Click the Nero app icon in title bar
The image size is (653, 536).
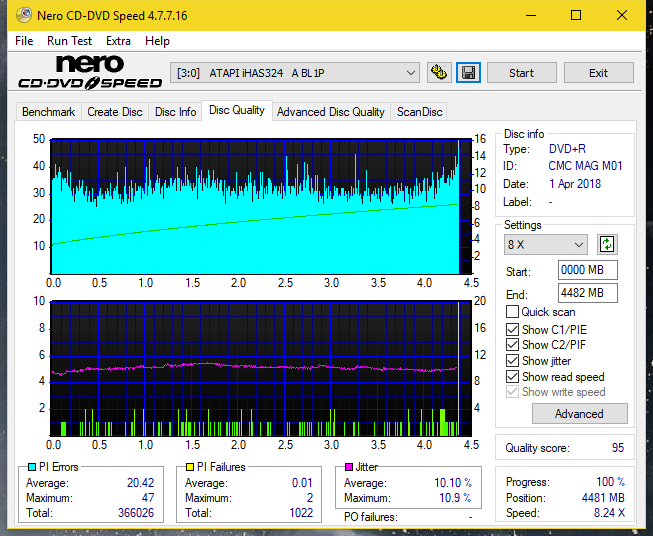24,15
